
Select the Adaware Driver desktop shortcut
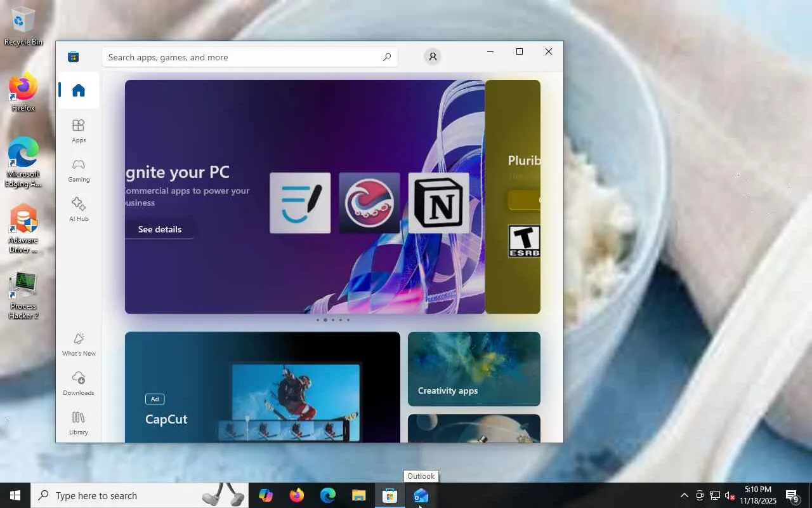click(23, 229)
